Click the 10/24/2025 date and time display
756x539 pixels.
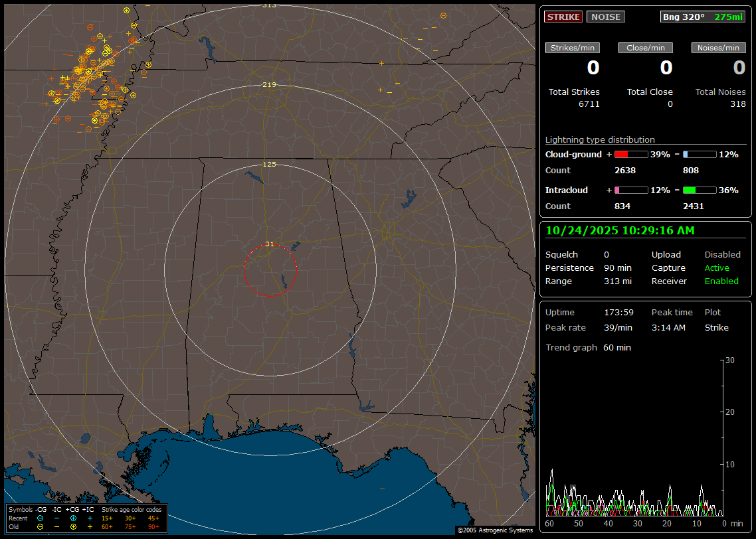[x=620, y=231]
